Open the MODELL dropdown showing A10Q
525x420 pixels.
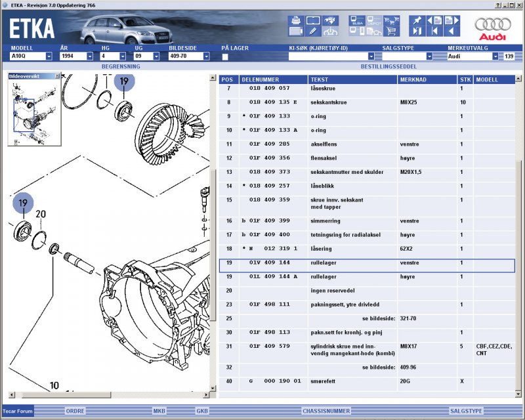point(49,56)
